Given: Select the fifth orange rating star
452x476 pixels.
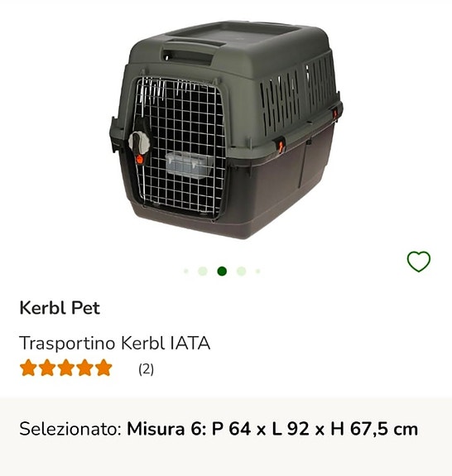Looking at the screenshot, I should [x=103, y=368].
